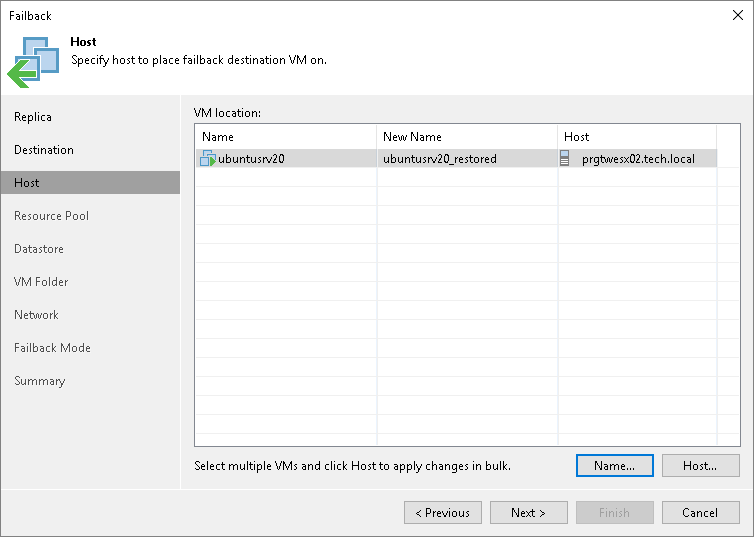Screen dimensions: 754x537
Task: Select the Host step in sidebar
Action: 90,183
